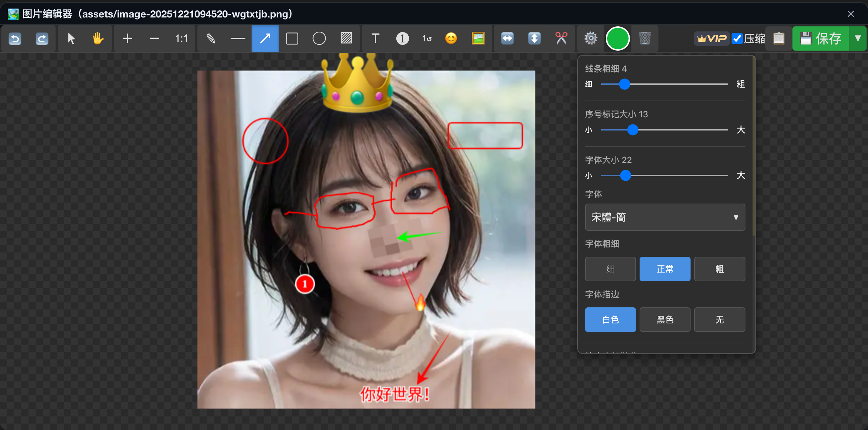Click the undo button

click(x=15, y=39)
